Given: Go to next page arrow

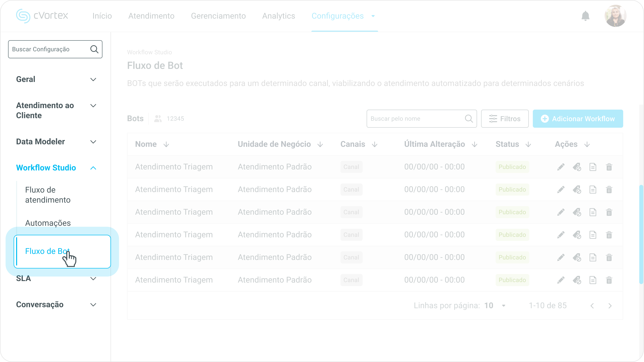Looking at the screenshot, I should point(610,306).
